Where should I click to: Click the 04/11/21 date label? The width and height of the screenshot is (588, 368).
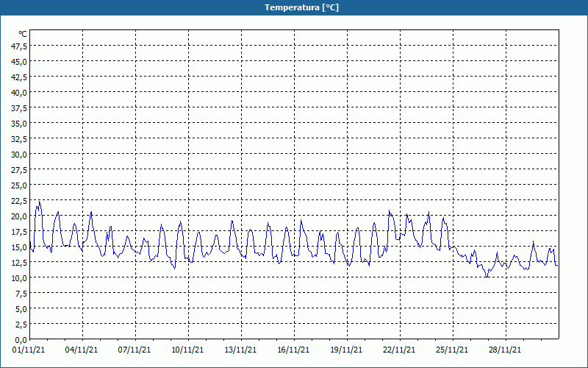(82, 350)
